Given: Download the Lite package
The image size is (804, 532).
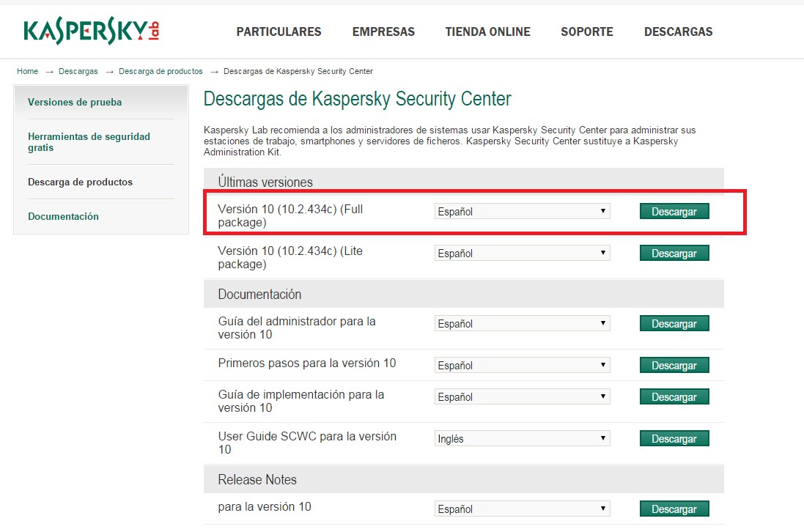Looking at the screenshot, I should pyautogui.click(x=674, y=253).
